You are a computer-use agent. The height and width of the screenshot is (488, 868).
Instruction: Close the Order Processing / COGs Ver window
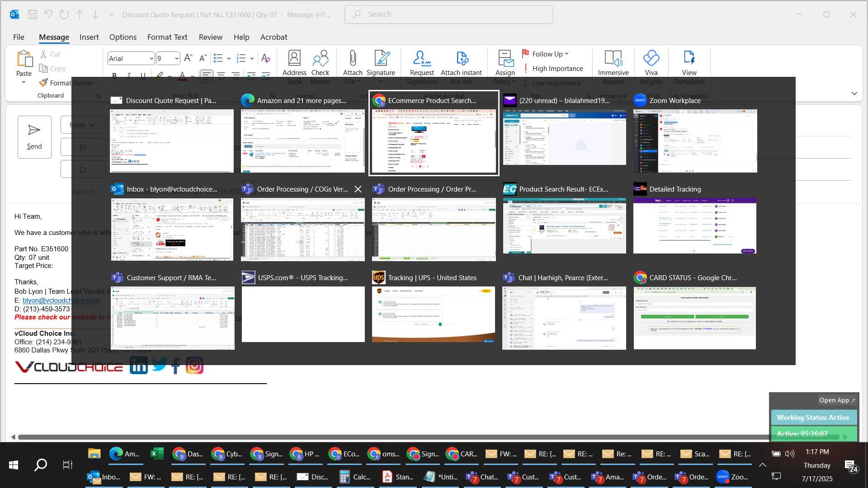358,189
